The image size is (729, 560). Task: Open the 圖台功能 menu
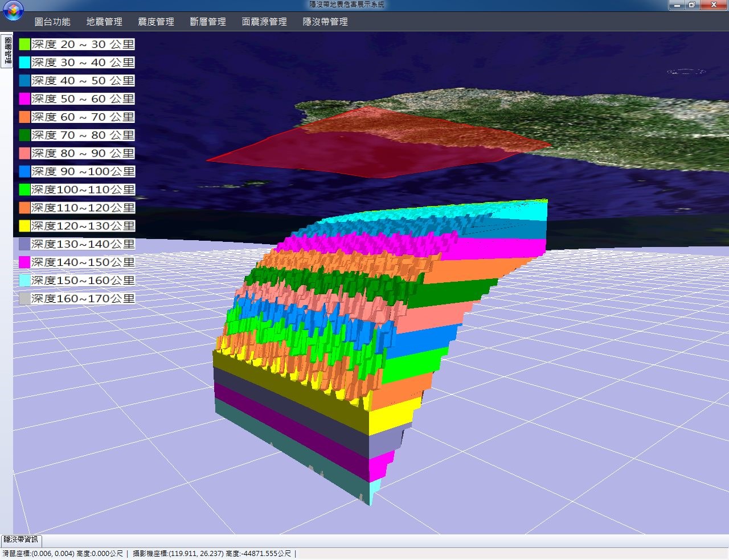52,22
